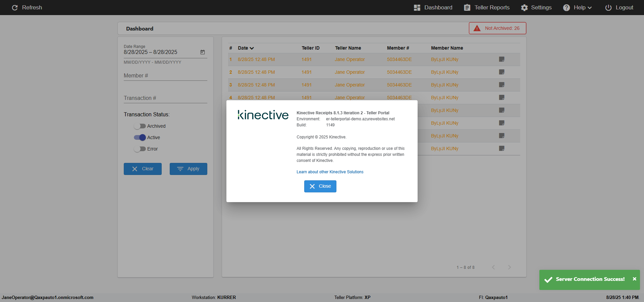Select the row 1 date 8/28/25 12:48 PM
Screen dimensions: 644x302
[x=256, y=59]
